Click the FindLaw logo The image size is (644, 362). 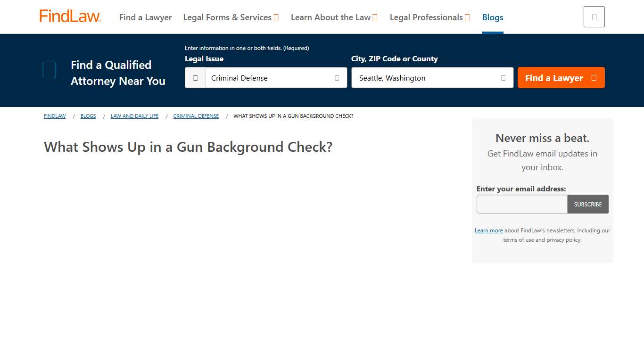(70, 16)
